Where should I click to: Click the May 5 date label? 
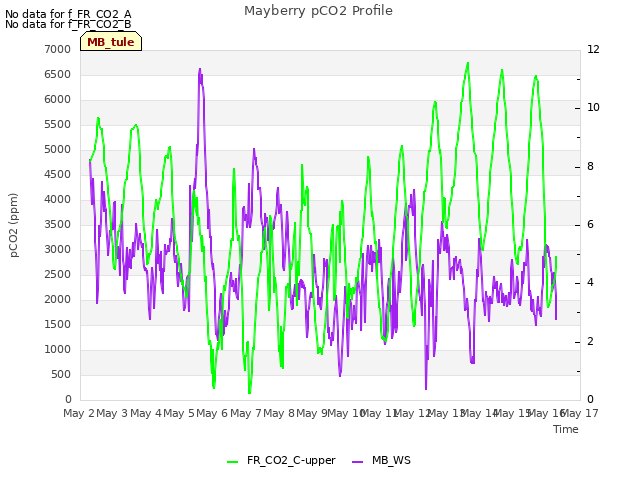(x=179, y=413)
